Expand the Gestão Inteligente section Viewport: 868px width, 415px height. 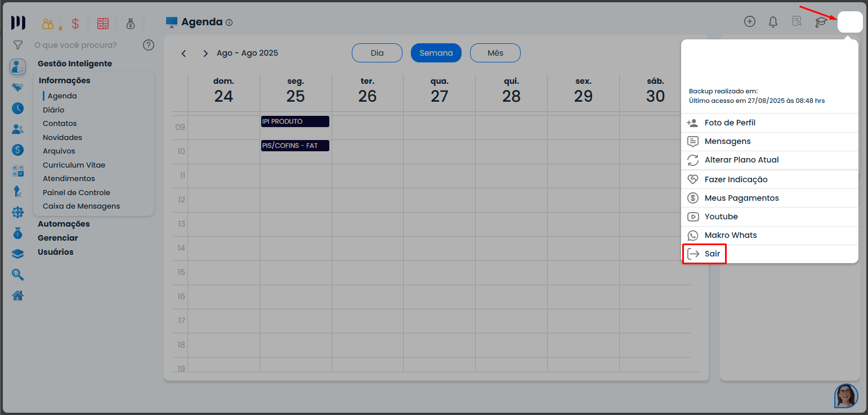[x=75, y=64]
